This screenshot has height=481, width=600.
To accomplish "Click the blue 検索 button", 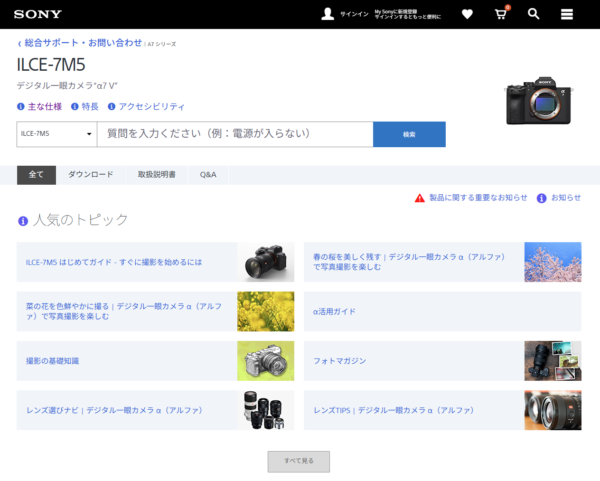I will 409,134.
